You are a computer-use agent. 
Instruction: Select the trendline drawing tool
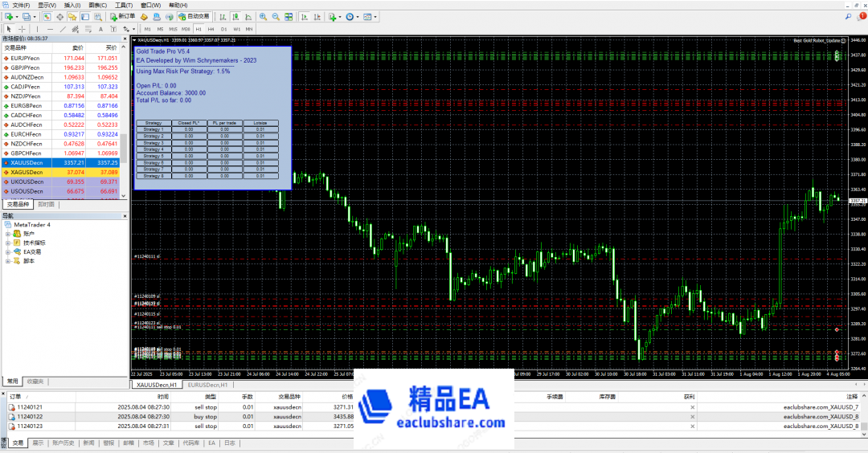click(63, 29)
